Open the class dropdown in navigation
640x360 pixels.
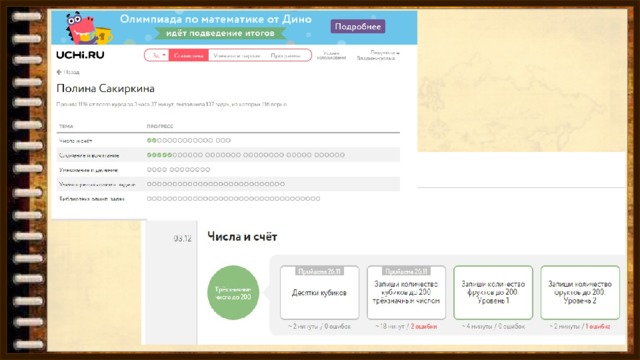click(157, 55)
